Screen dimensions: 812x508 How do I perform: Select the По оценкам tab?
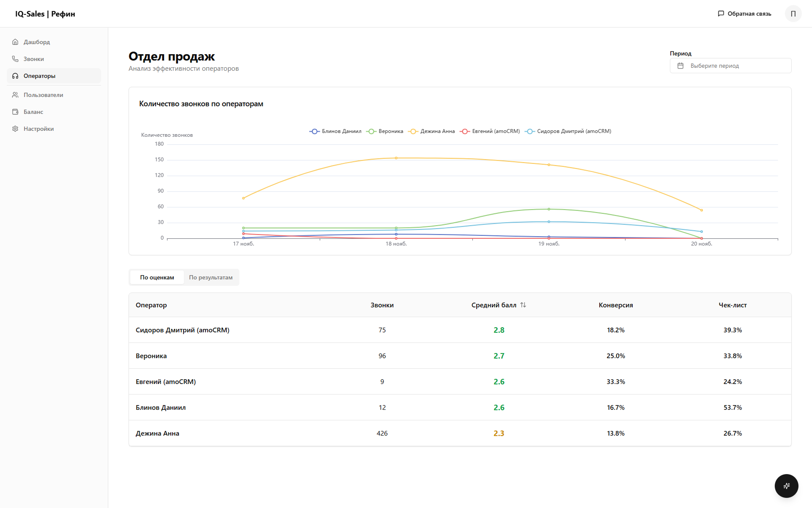click(x=157, y=277)
